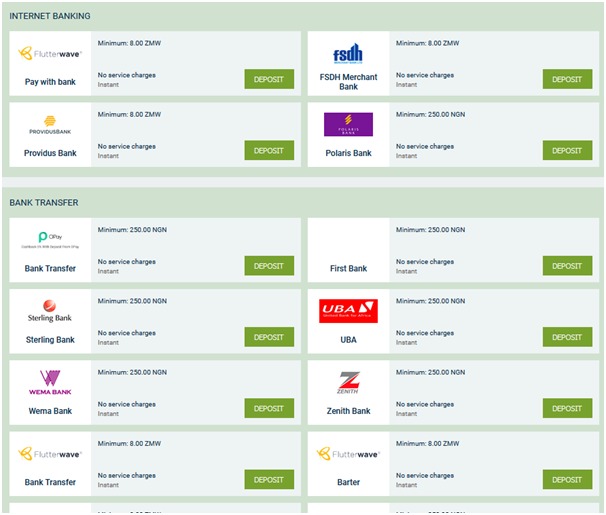
Task: Click the FSDH Merchant Bank logo
Action: tap(348, 54)
